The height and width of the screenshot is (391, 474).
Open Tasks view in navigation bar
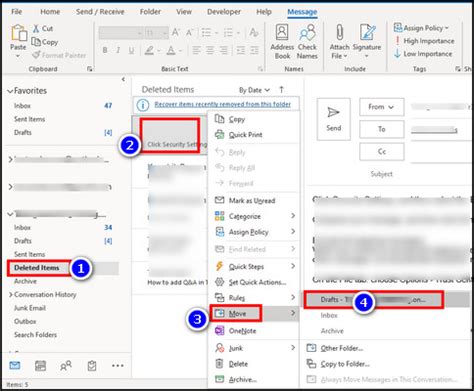click(x=92, y=366)
